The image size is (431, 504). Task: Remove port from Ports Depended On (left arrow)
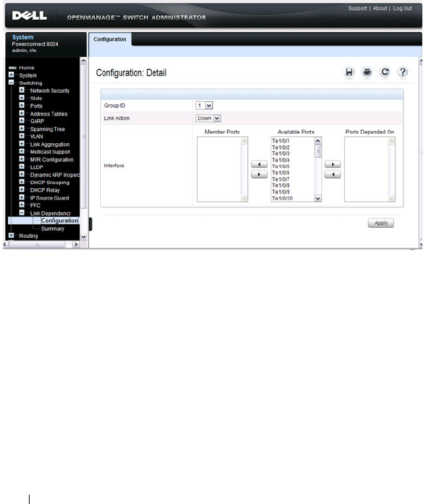click(x=333, y=175)
